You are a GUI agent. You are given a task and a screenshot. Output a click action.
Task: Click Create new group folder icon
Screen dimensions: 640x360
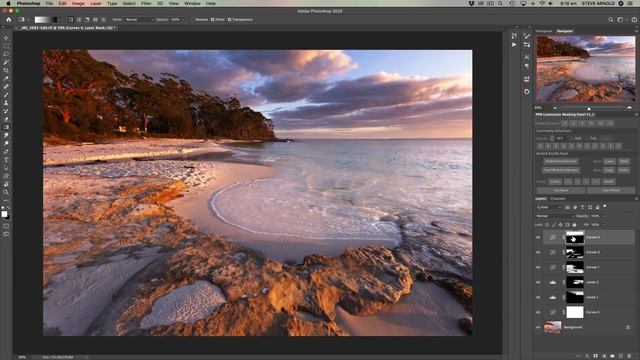pyautogui.click(x=613, y=356)
